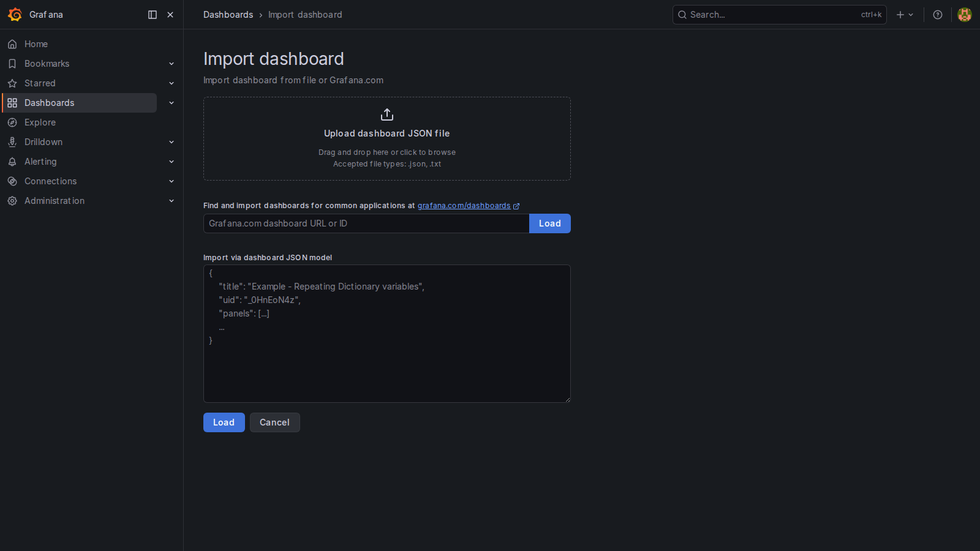Focus the dashboard JSON model textarea
The width and height of the screenshot is (980, 551).
[x=387, y=334]
